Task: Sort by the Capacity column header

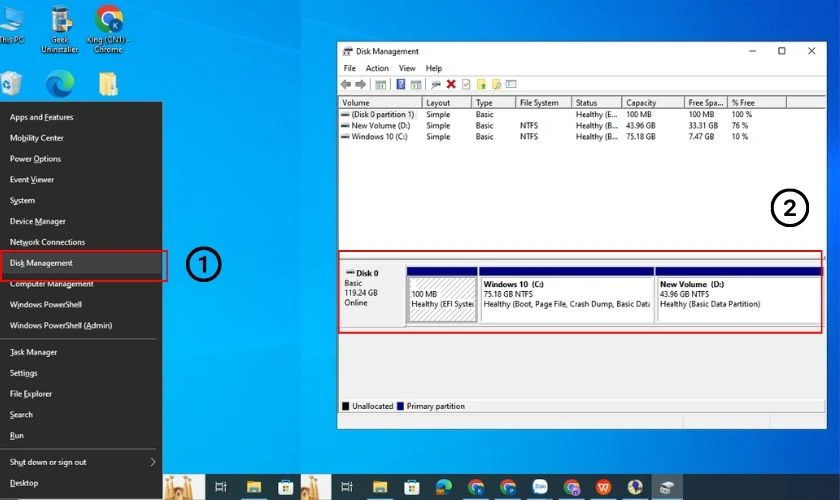Action: (653, 102)
